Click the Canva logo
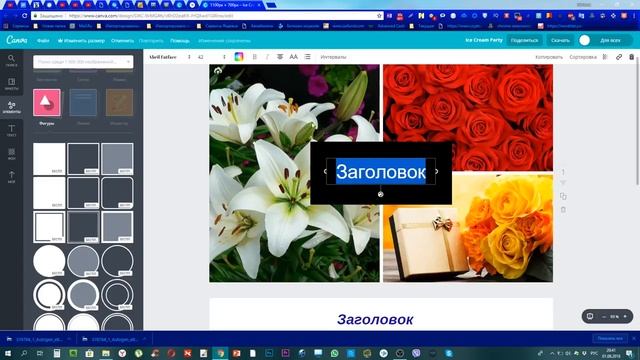The height and width of the screenshot is (360, 640). click(17, 40)
